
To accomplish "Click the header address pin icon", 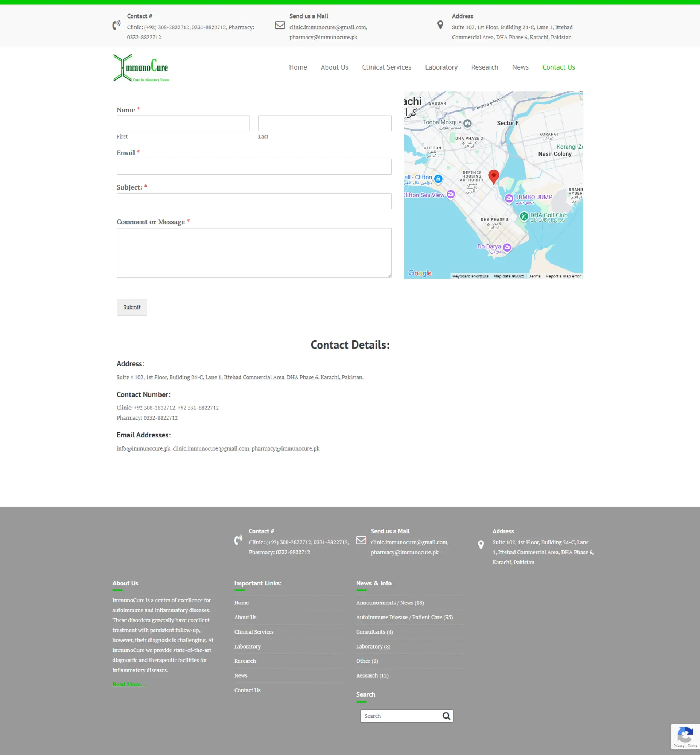I will coord(440,26).
